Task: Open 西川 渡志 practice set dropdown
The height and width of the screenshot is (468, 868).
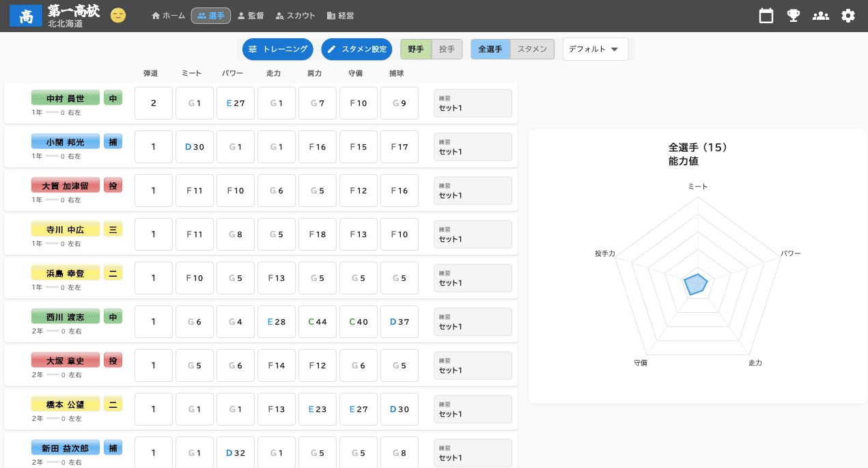Action: [473, 322]
